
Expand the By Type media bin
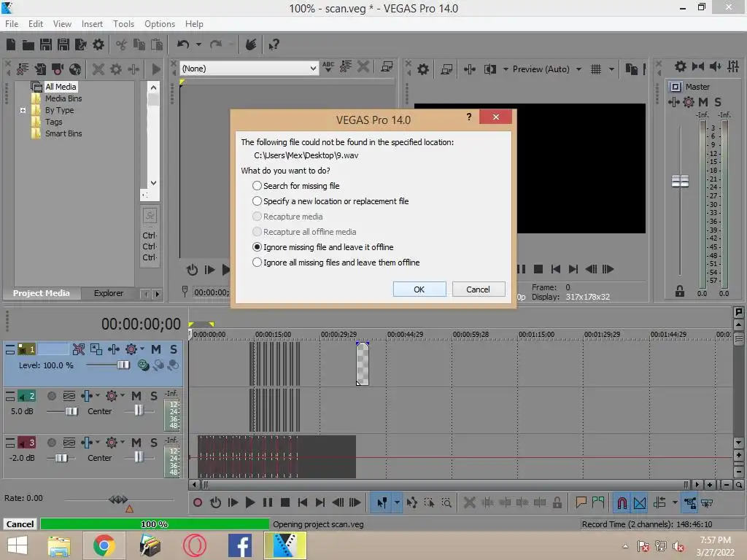pos(23,110)
